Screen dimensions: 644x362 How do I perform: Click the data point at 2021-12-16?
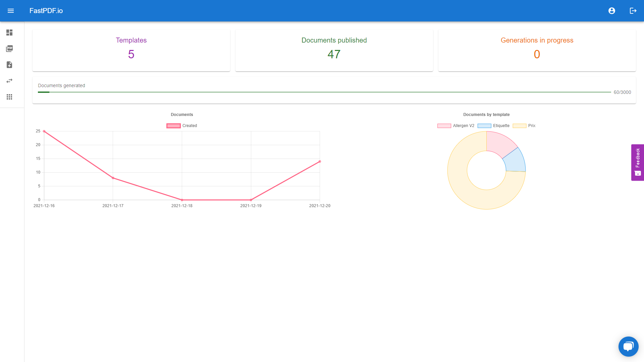[44, 131]
